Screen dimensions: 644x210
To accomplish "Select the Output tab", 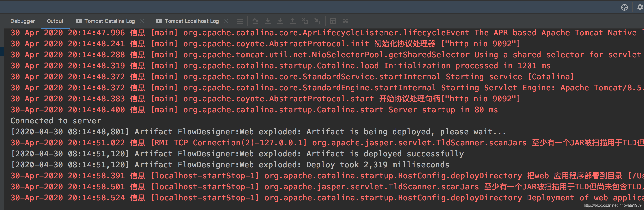I will (55, 21).
